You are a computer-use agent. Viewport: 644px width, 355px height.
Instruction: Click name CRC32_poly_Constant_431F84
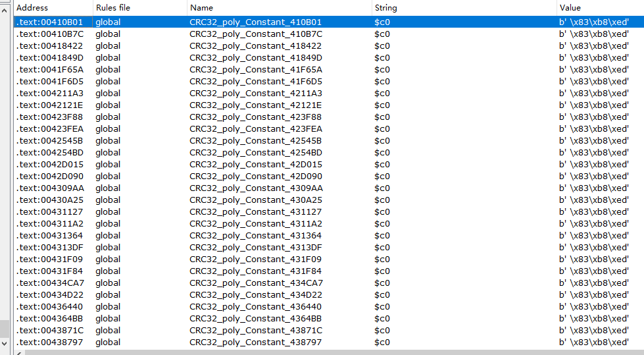coord(256,271)
